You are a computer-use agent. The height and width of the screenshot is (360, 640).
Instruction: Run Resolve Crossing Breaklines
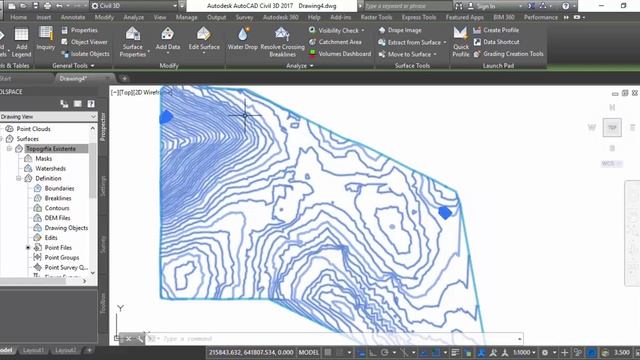click(x=282, y=42)
